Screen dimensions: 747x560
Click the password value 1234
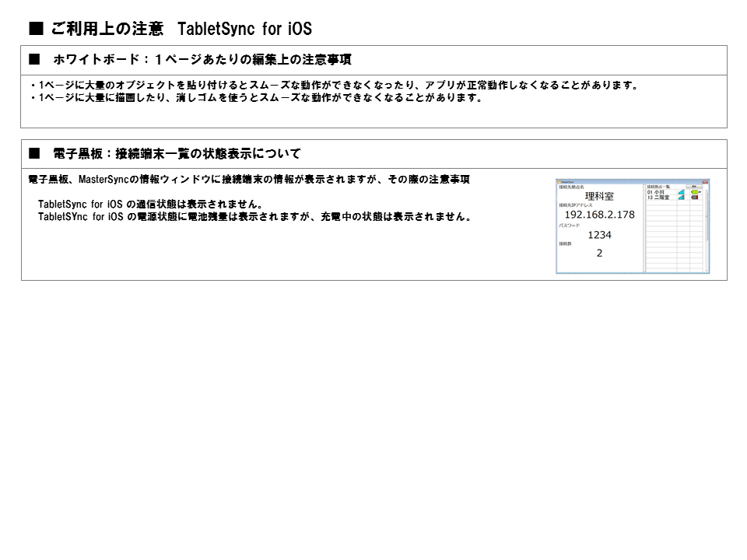click(x=599, y=235)
